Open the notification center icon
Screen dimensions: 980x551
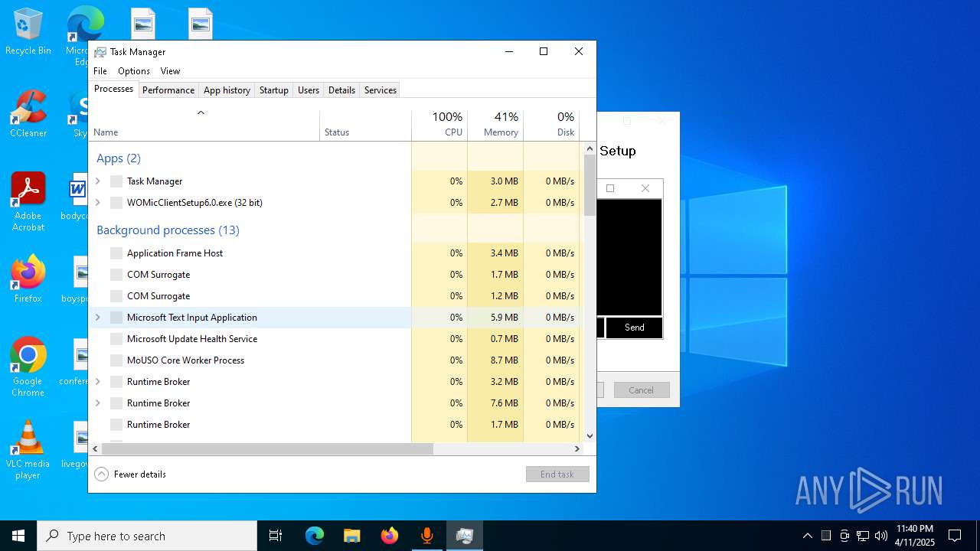(955, 536)
